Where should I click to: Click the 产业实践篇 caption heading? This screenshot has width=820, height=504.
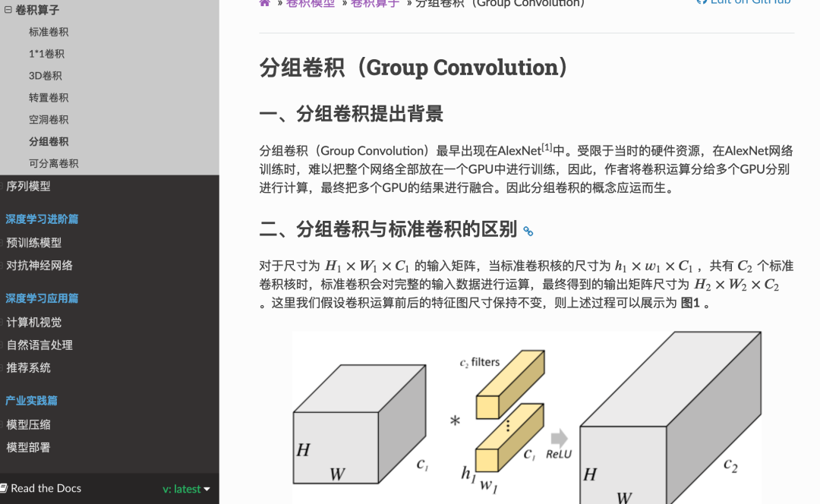(31, 401)
